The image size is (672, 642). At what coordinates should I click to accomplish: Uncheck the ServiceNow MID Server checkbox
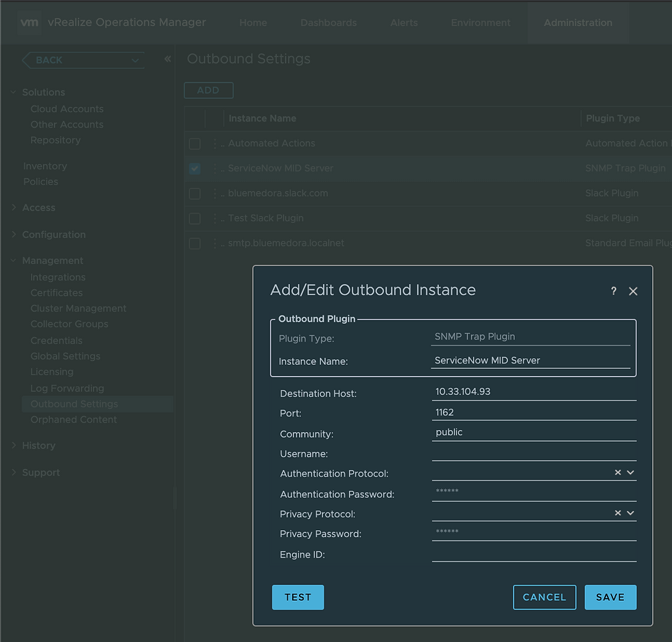195,169
